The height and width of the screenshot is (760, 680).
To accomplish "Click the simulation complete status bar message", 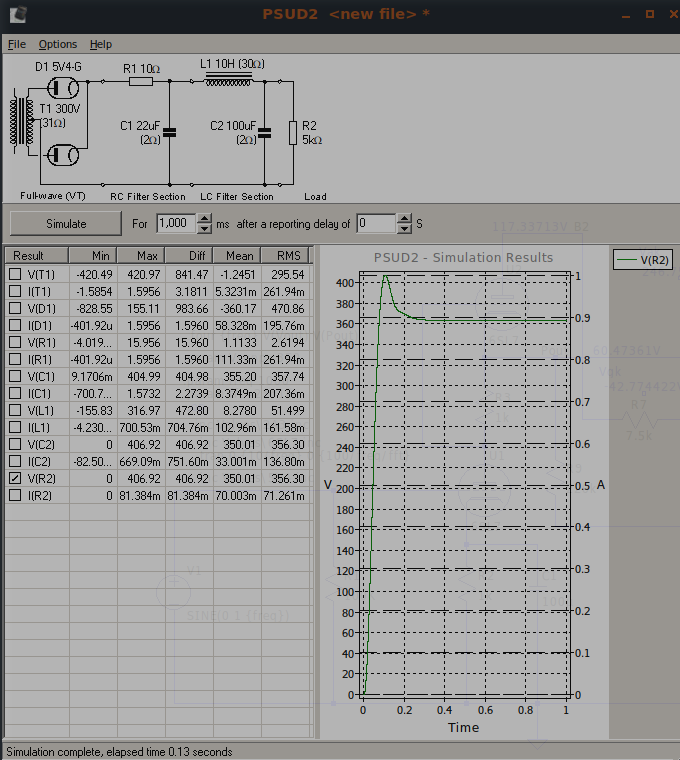I will pyautogui.click(x=119, y=752).
